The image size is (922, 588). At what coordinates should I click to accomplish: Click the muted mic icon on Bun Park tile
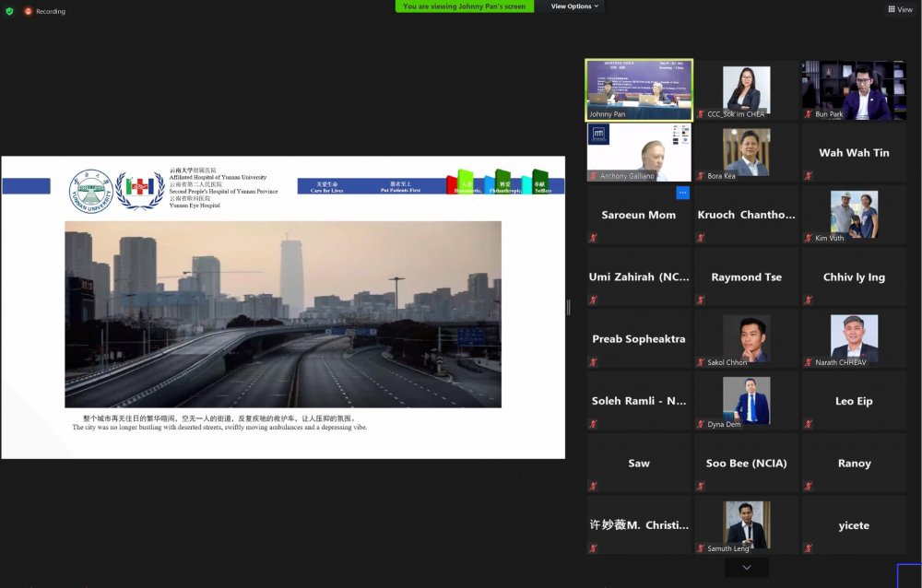tap(808, 113)
